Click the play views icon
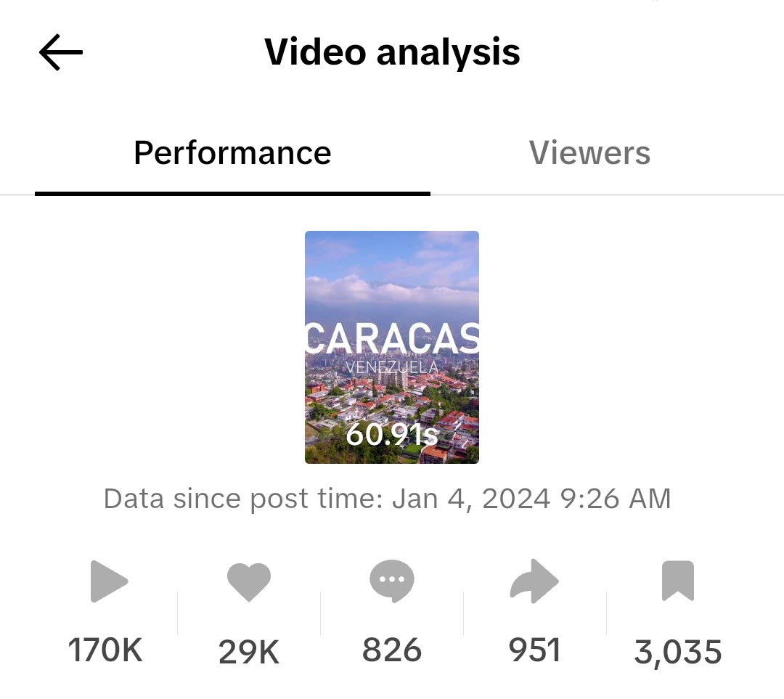This screenshot has width=784, height=699. [109, 581]
